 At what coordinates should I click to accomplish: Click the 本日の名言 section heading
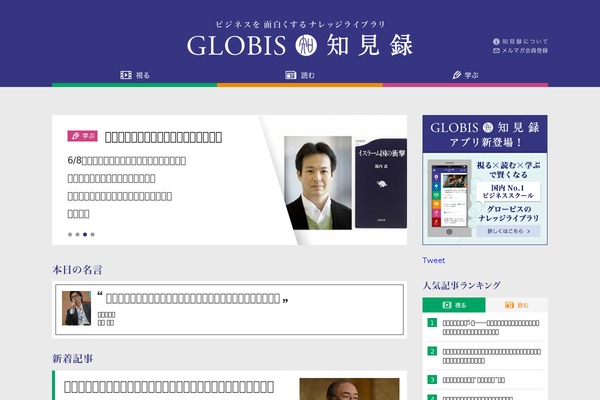pos(77,270)
